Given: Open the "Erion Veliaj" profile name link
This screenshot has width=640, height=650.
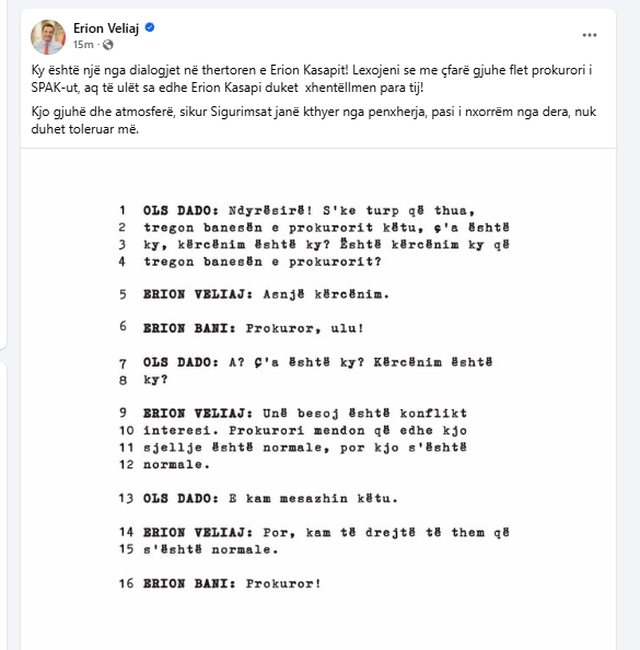Looking at the screenshot, I should tap(107, 29).
